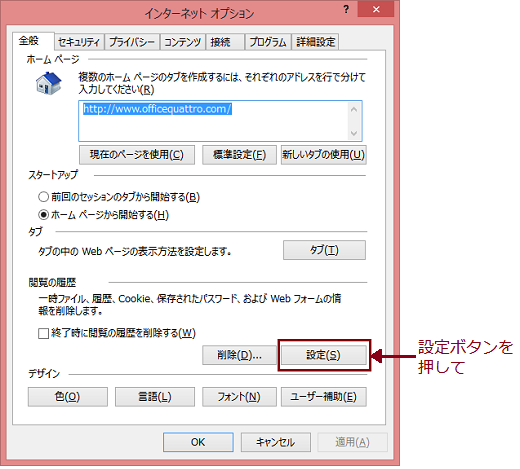The height and width of the screenshot is (469, 520).
Task: Click the 現在のページを使用 button
Action: tap(137, 155)
